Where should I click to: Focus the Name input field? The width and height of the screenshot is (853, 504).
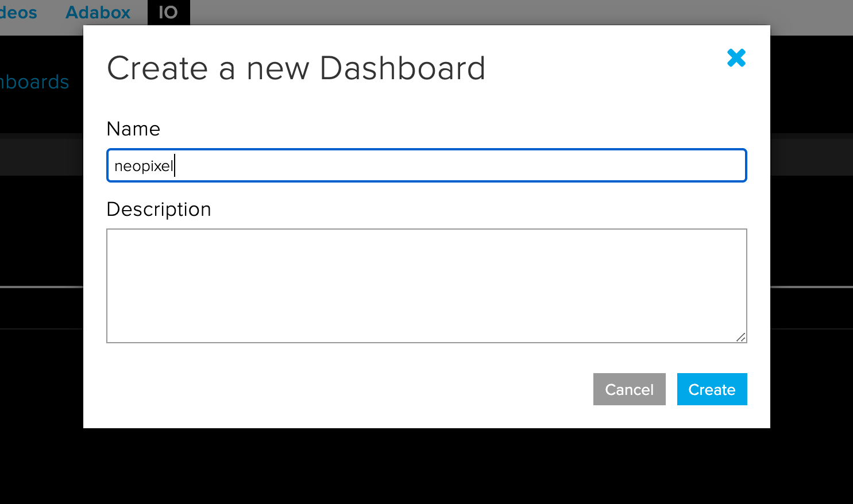pyautogui.click(x=426, y=165)
